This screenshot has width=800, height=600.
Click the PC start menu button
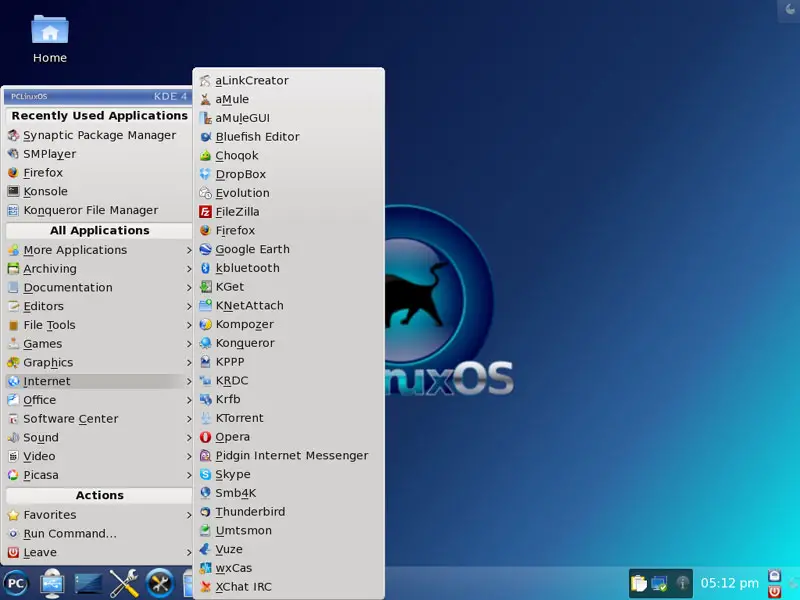click(x=16, y=583)
